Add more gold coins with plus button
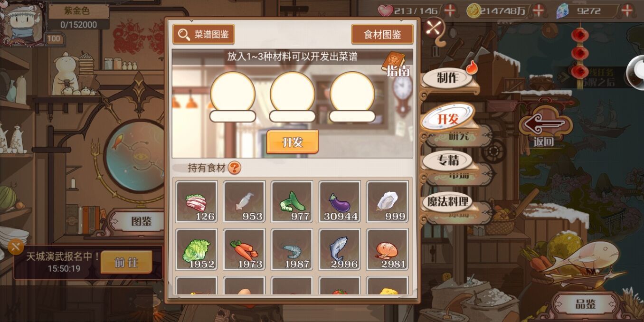This screenshot has height=322, width=644. (x=538, y=10)
